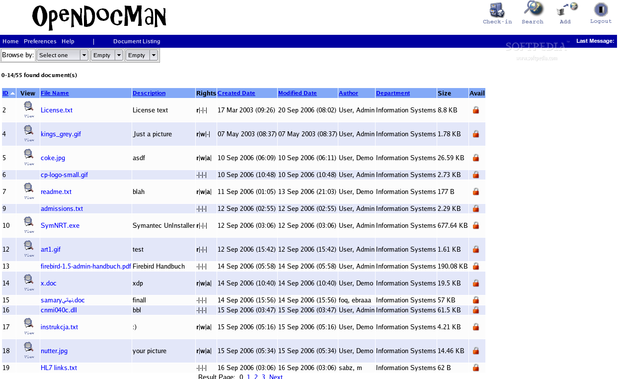
Task: Open the Check-in icon
Action: [497, 13]
